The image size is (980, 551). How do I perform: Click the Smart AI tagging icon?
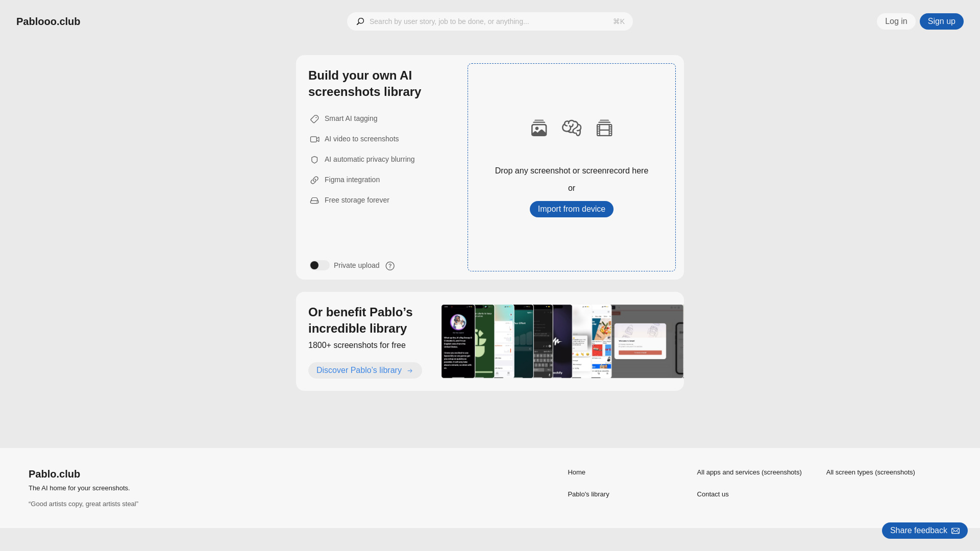click(x=314, y=118)
